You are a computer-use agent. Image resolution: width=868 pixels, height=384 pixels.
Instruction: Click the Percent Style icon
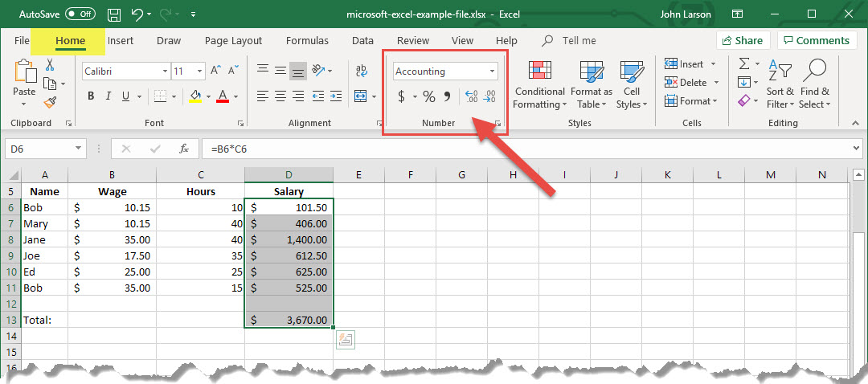428,97
